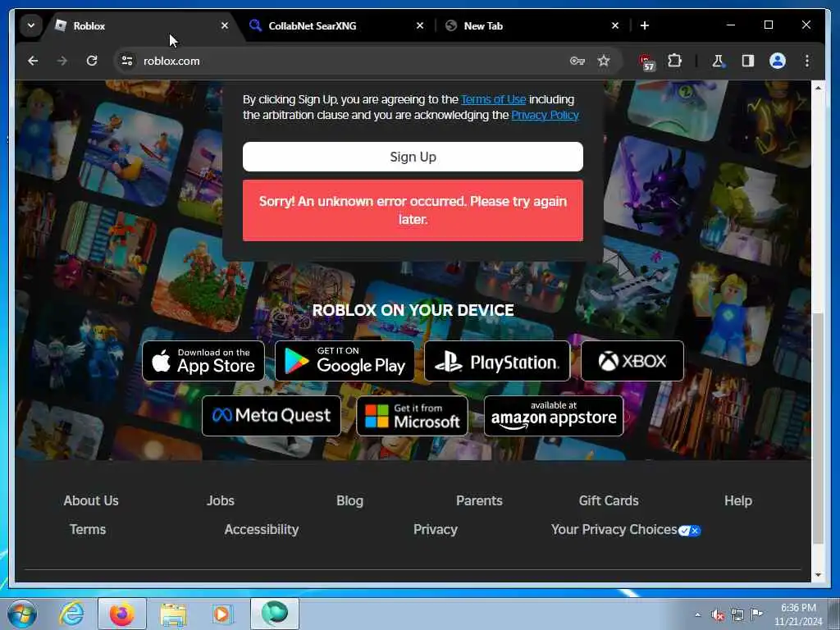Screen dimensions: 840x630
Task: Open Your Privacy Choices link
Action: pos(626,530)
